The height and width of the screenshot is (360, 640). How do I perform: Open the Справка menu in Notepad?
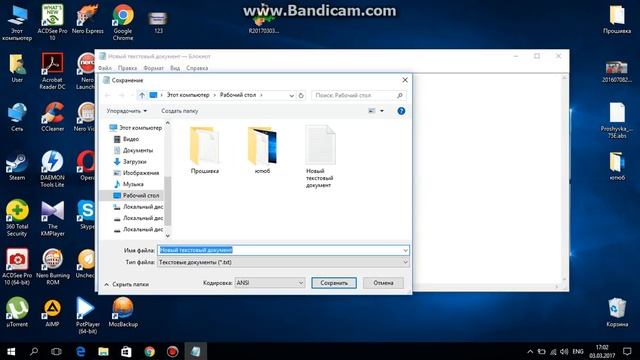coord(197,68)
